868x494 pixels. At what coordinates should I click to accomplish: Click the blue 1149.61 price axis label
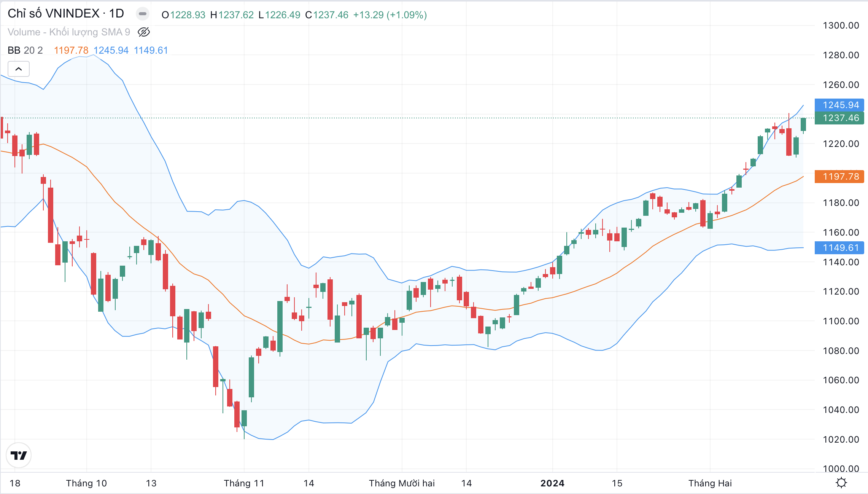tap(839, 248)
